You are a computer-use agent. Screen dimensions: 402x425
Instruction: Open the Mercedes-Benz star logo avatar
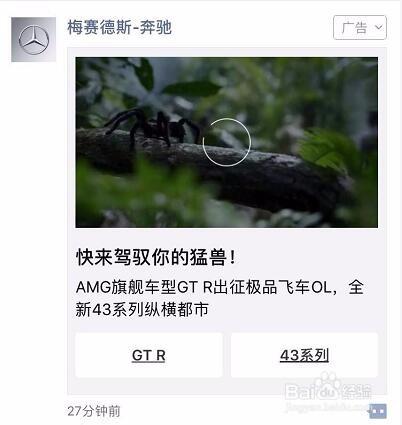point(33,40)
